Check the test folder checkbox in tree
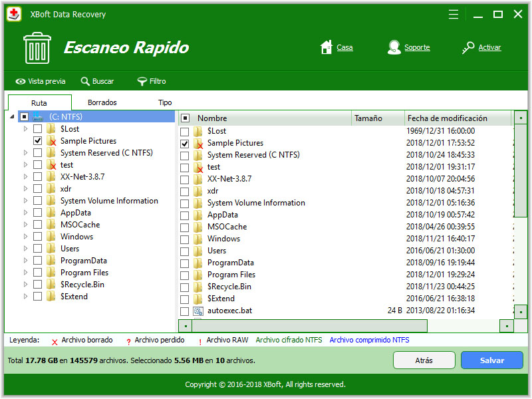 click(37, 165)
